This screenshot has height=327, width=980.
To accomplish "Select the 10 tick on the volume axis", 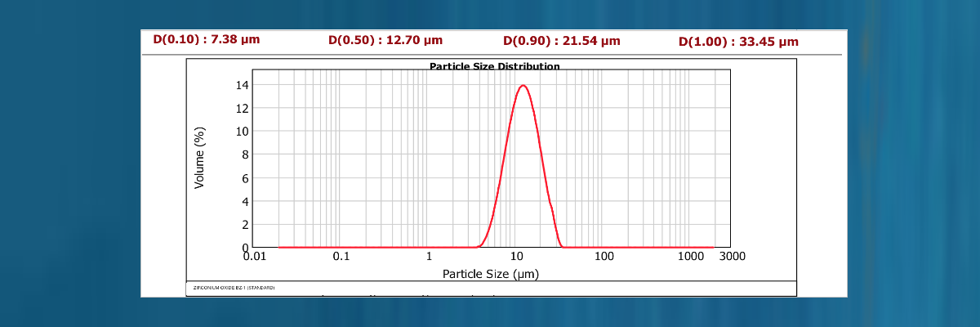I will tap(242, 131).
